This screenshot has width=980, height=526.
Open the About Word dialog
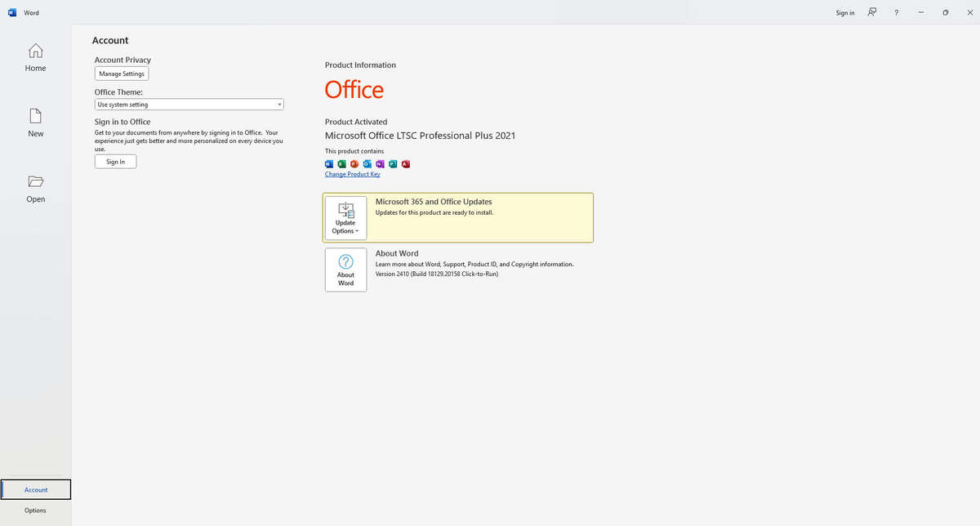(x=345, y=270)
